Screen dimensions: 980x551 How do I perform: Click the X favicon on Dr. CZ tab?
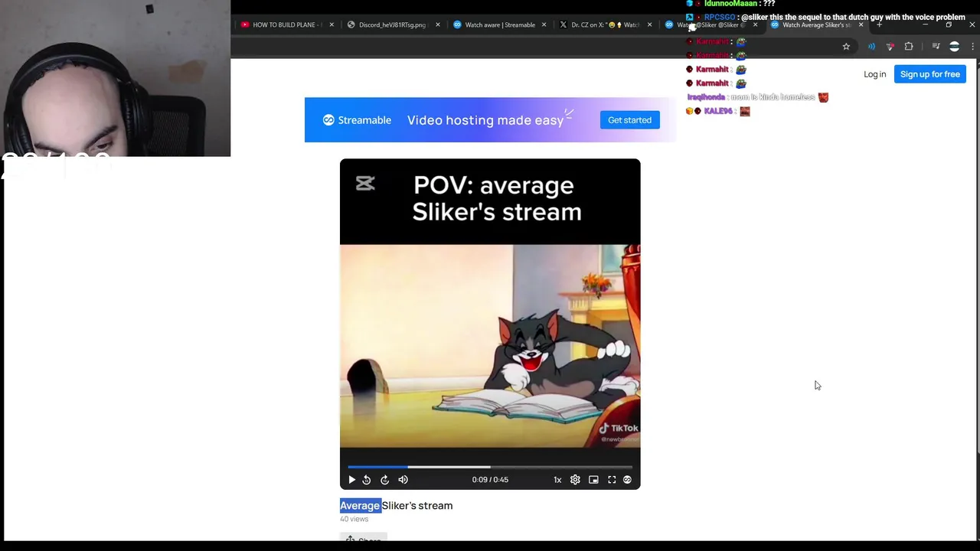[563, 24]
